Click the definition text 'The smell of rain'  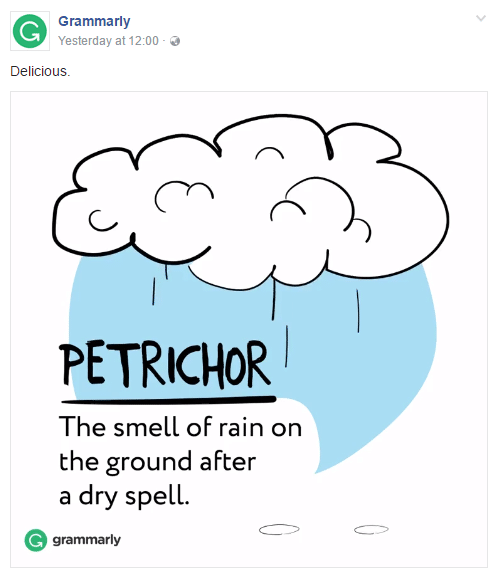pyautogui.click(x=160, y=427)
